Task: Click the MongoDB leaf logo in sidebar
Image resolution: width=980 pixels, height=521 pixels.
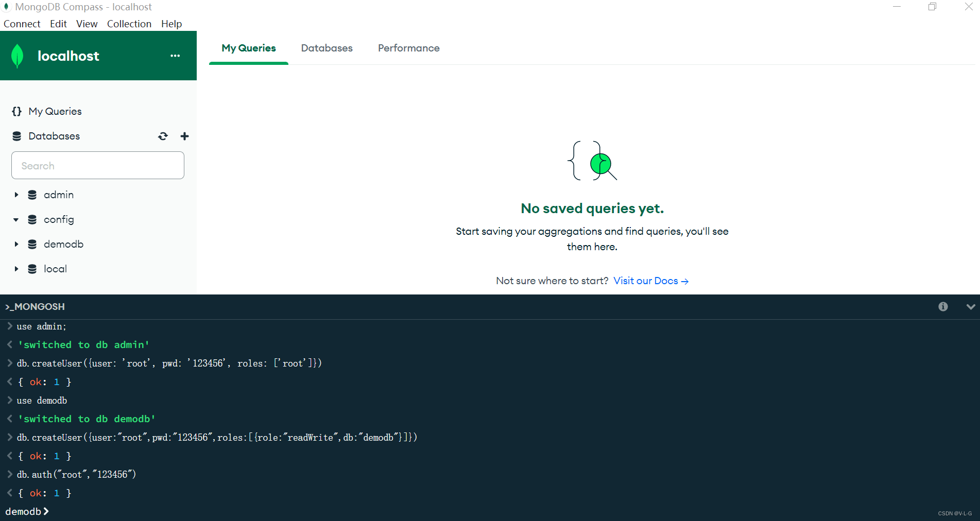Action: coord(17,56)
